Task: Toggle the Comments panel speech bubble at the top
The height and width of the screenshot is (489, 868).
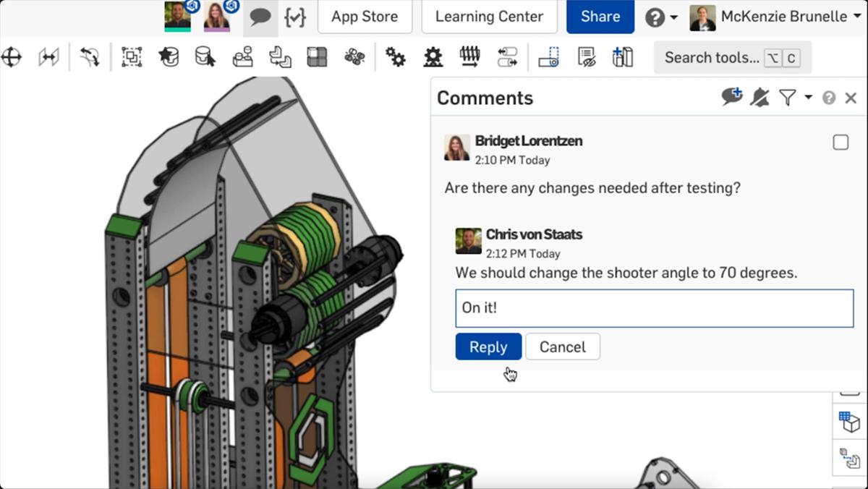Action: click(260, 16)
